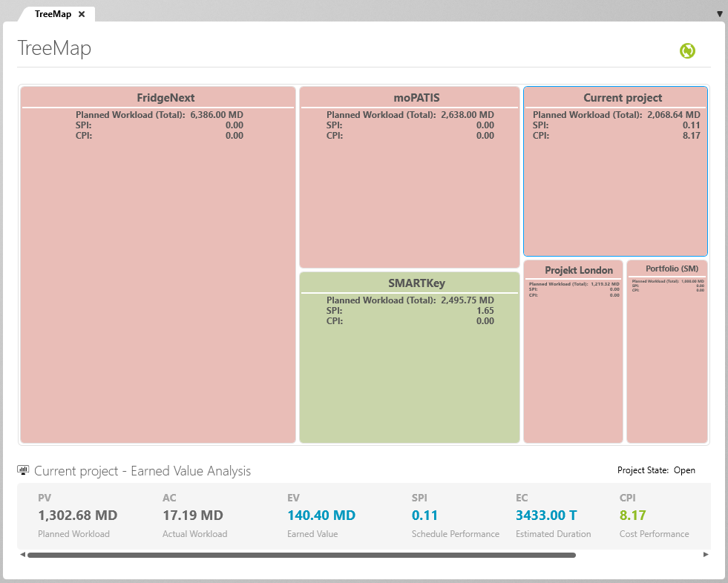Close the TreeMap tab
728x583 pixels.
tap(82, 14)
